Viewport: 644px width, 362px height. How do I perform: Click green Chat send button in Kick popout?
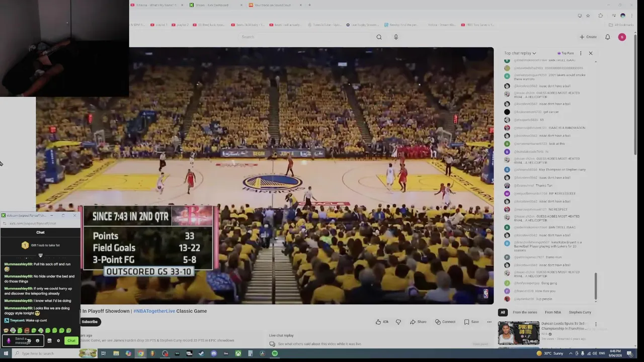71,340
